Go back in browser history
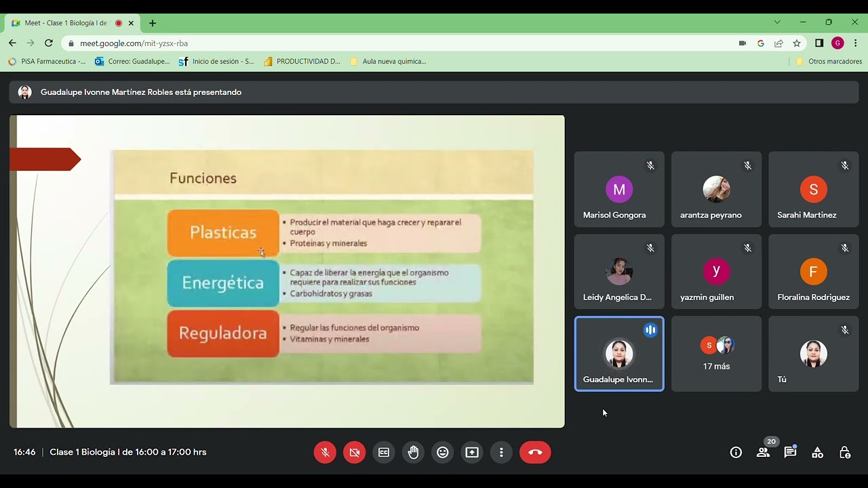Screen dimensions: 868x488 click(x=12, y=43)
